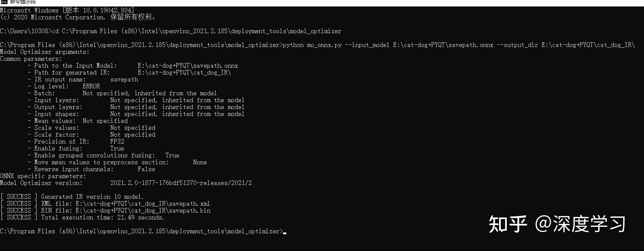
Task: Click the Path to the Input Model value
Action: point(188,66)
